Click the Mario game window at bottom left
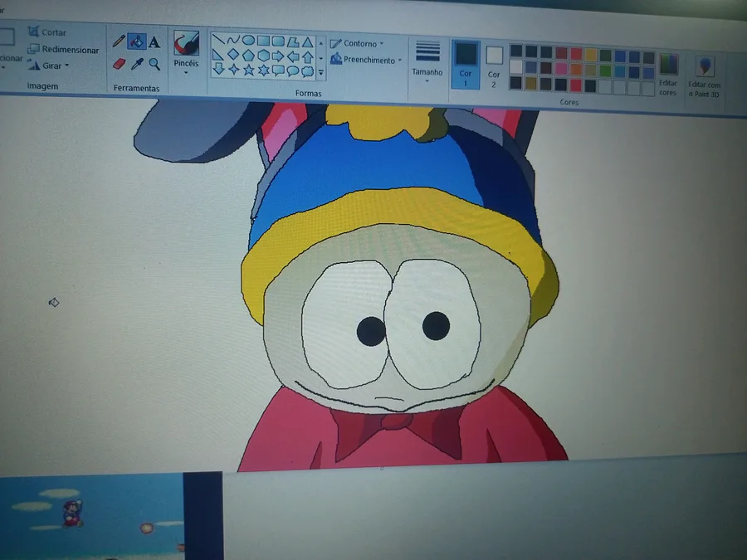 point(91,516)
